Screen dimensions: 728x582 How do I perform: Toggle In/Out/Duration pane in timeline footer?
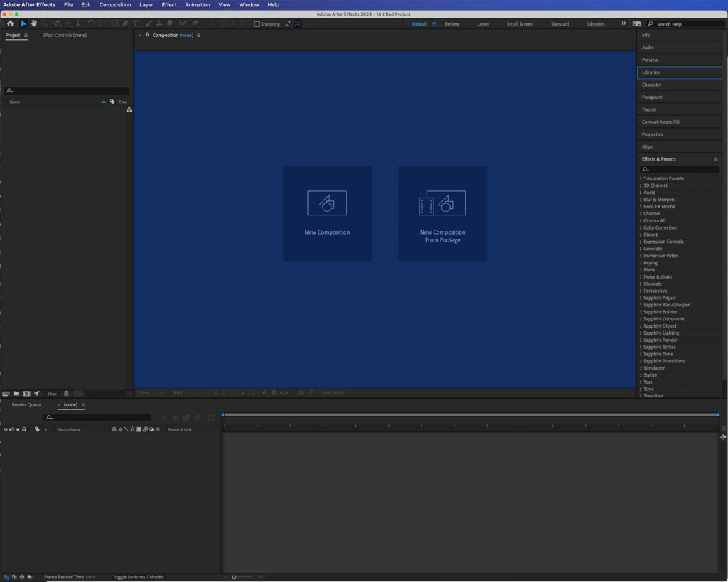(22, 577)
